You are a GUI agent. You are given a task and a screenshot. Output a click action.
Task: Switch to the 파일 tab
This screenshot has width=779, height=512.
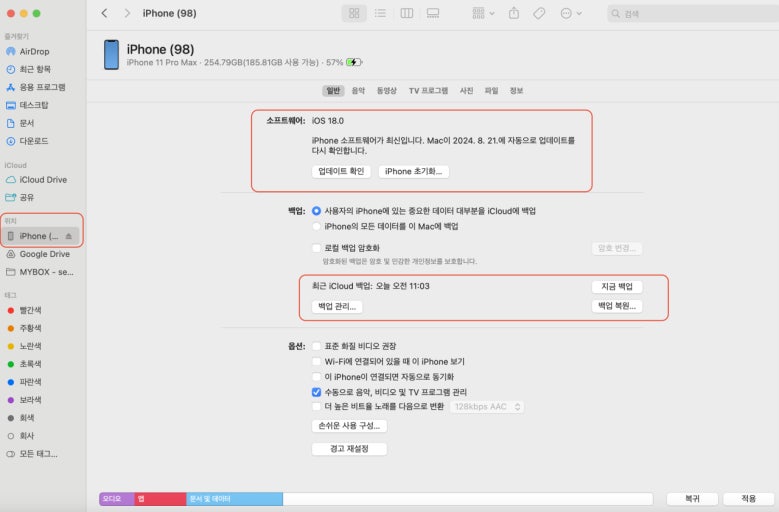(x=491, y=90)
